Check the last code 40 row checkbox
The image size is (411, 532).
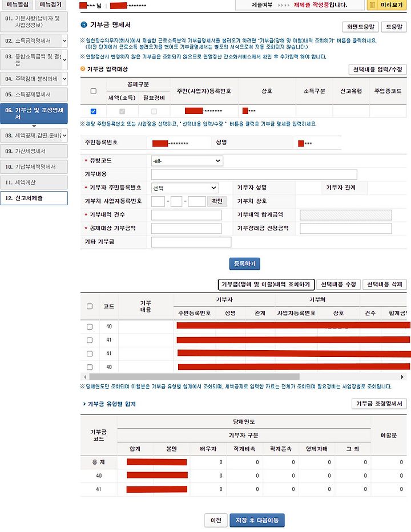[90, 367]
